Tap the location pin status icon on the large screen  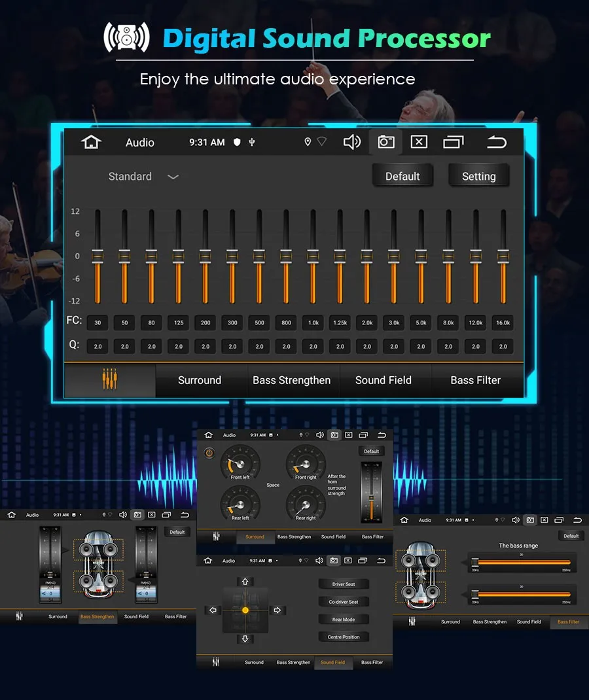(x=308, y=142)
